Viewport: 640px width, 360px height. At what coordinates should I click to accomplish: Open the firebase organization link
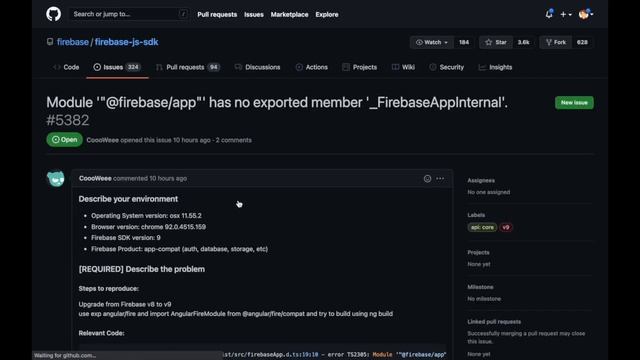[x=73, y=42]
